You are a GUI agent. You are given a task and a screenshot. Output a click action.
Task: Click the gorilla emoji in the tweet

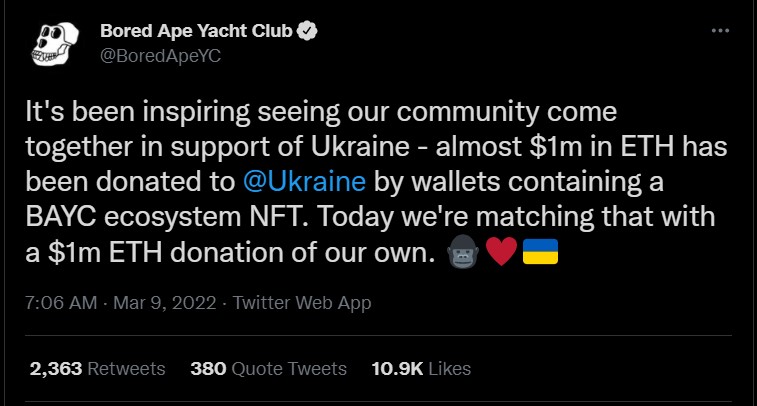coord(463,251)
